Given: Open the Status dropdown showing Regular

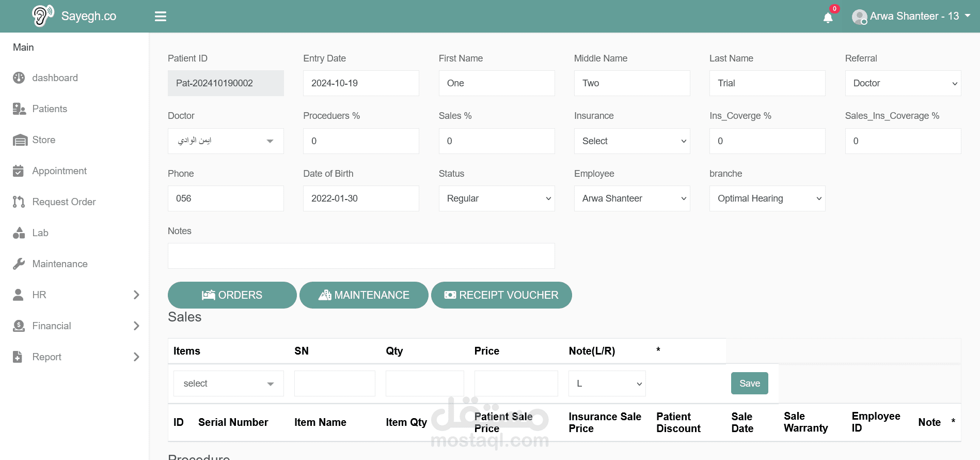Looking at the screenshot, I should point(496,198).
